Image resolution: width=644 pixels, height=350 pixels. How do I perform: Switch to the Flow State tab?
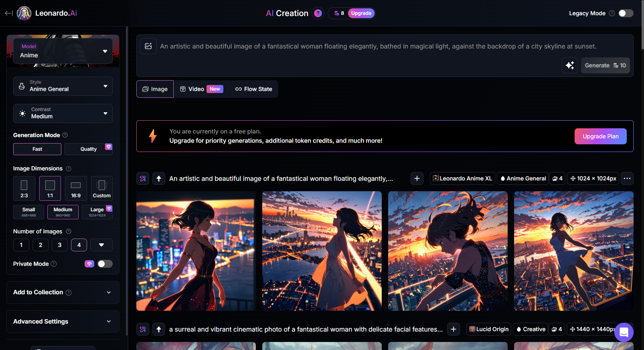tap(254, 89)
